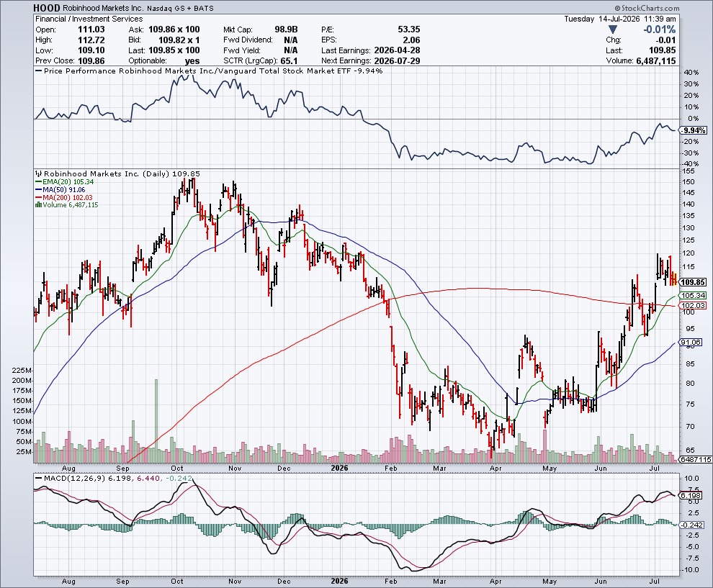Image resolution: width=713 pixels, height=588 pixels.
Task: Click the -0.01% percent change value
Action: pyautogui.click(x=659, y=30)
